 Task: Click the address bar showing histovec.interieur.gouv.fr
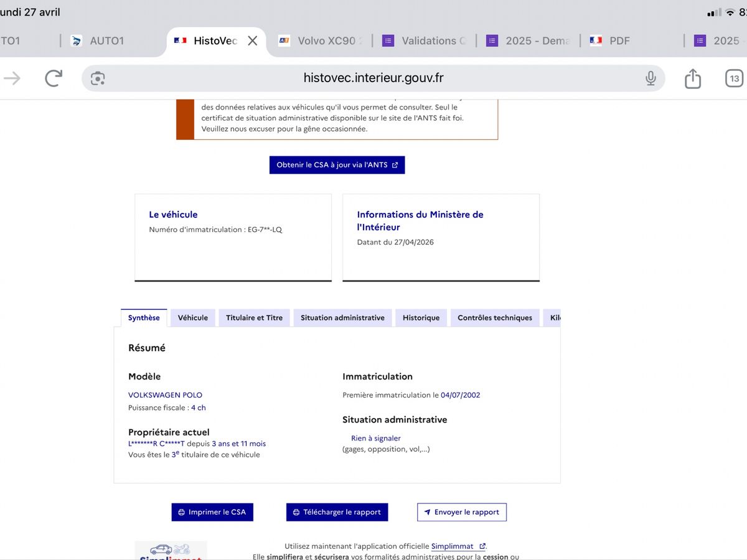coord(374,78)
